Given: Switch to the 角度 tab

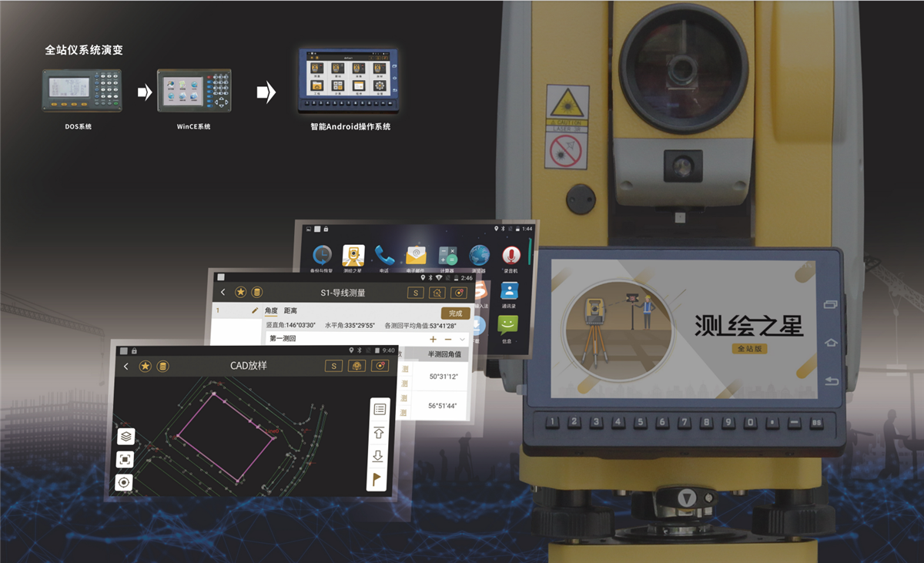Looking at the screenshot, I should click(x=272, y=311).
